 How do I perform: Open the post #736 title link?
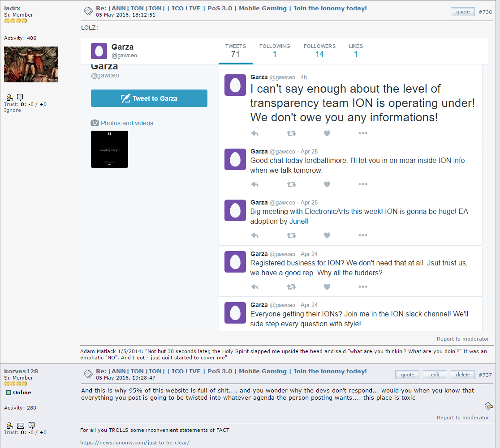tap(231, 9)
